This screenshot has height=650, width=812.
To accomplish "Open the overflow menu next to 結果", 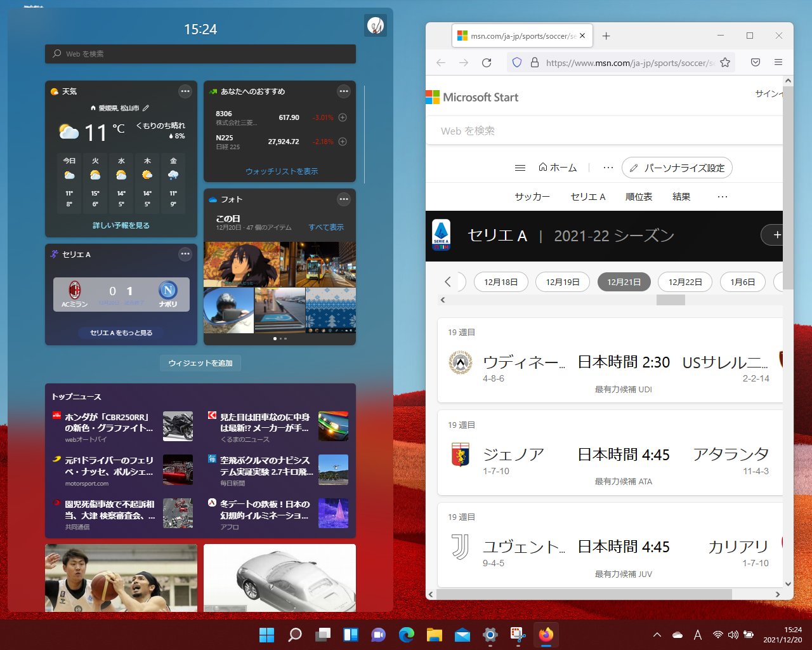I will [722, 197].
